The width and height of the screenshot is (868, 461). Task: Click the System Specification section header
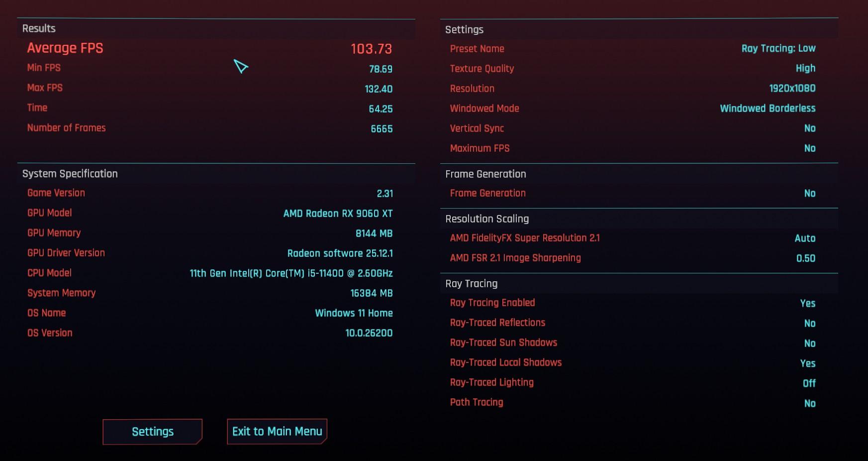70,174
